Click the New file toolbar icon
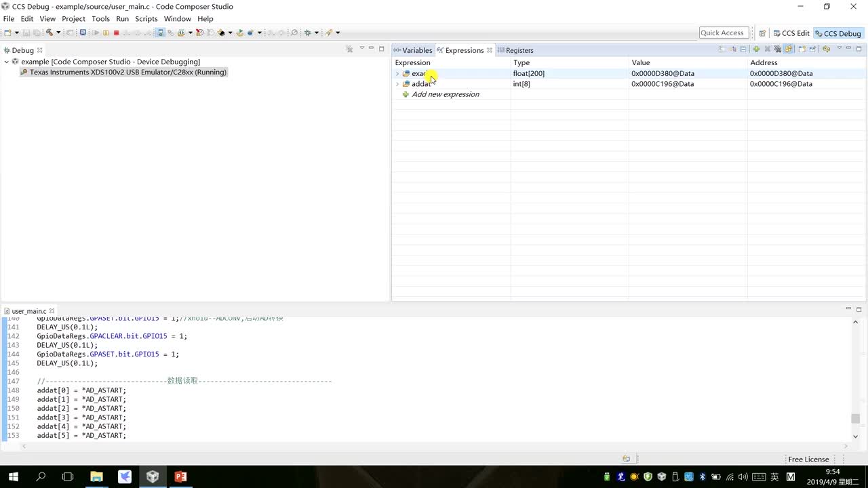Image resolution: width=868 pixels, height=488 pixels. pyautogui.click(x=7, y=33)
